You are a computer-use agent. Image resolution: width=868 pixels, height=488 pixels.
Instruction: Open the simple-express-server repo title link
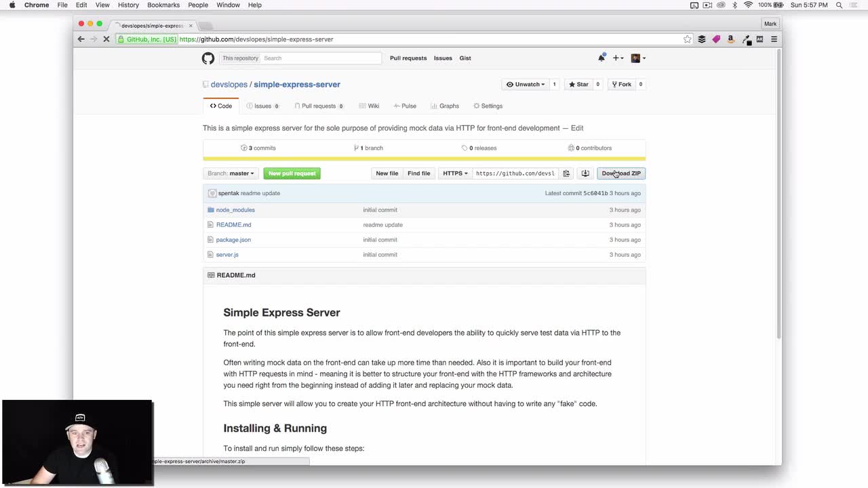(297, 85)
